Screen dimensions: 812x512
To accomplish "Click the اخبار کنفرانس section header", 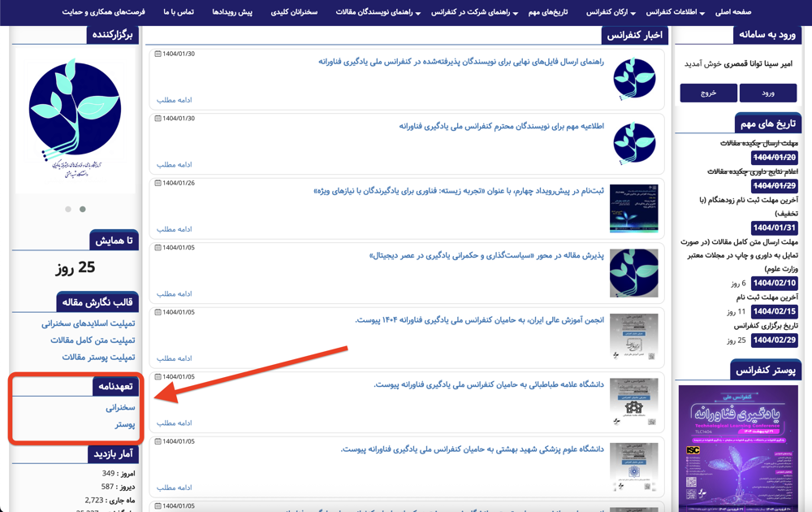I will coord(634,35).
